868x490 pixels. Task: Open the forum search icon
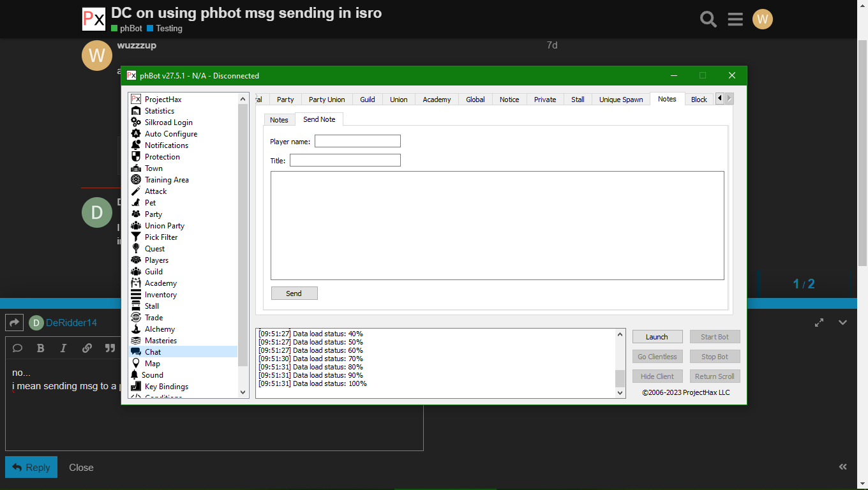[708, 19]
